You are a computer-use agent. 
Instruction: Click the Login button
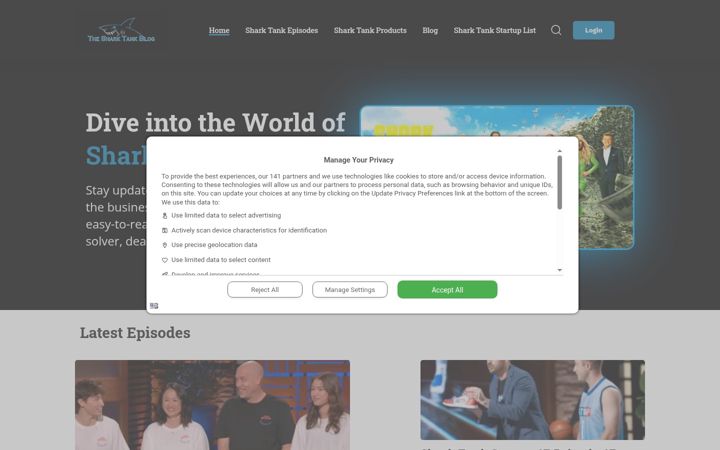coord(593,30)
